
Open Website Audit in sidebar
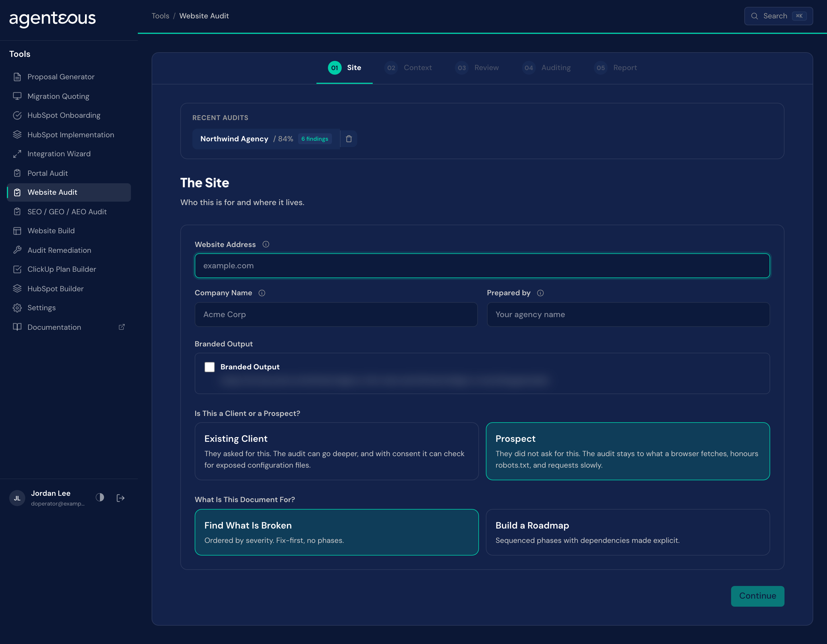point(69,192)
